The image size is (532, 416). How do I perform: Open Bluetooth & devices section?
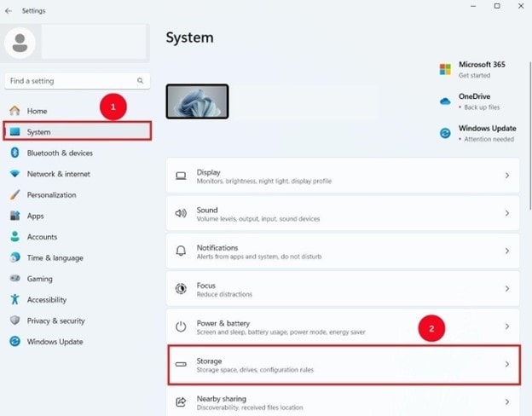pos(78,153)
